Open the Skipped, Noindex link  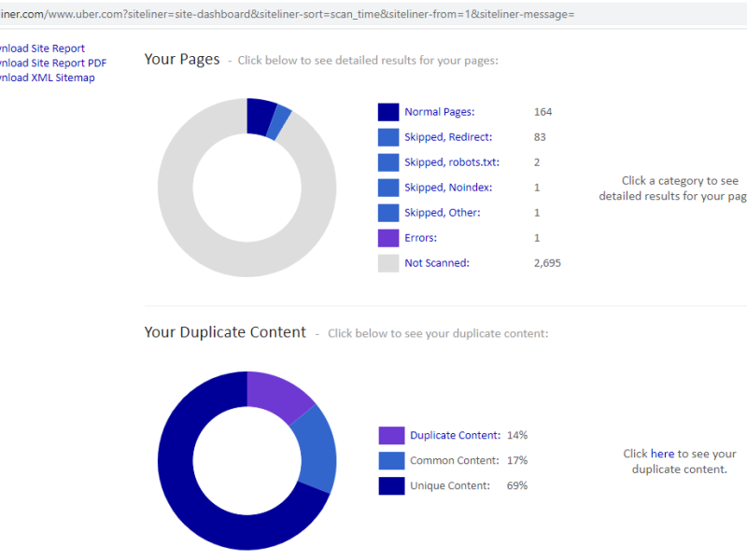[447, 188]
